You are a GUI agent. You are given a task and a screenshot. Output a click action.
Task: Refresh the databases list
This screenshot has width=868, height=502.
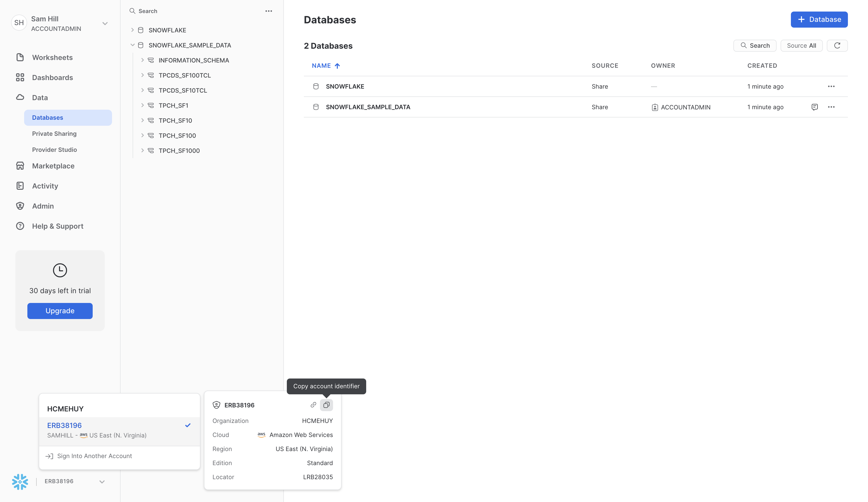coord(837,45)
